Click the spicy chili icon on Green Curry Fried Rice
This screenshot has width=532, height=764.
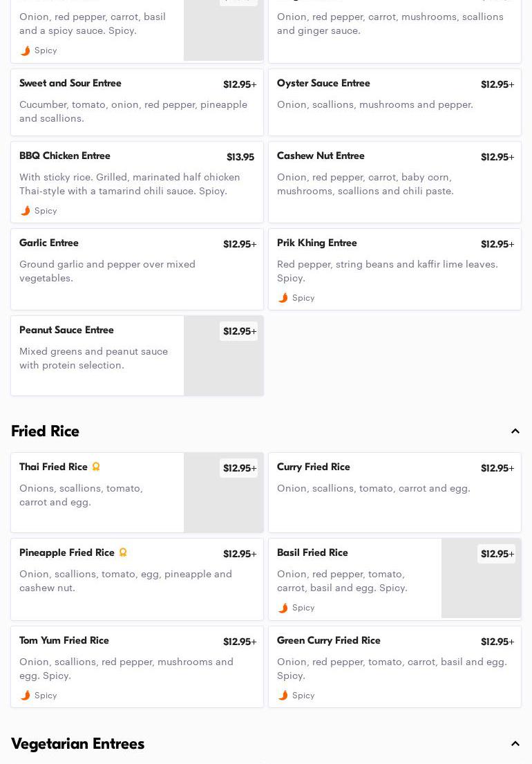[283, 696]
